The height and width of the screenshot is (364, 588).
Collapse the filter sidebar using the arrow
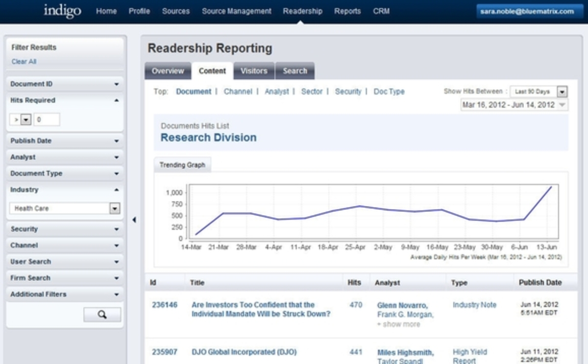pos(134,220)
